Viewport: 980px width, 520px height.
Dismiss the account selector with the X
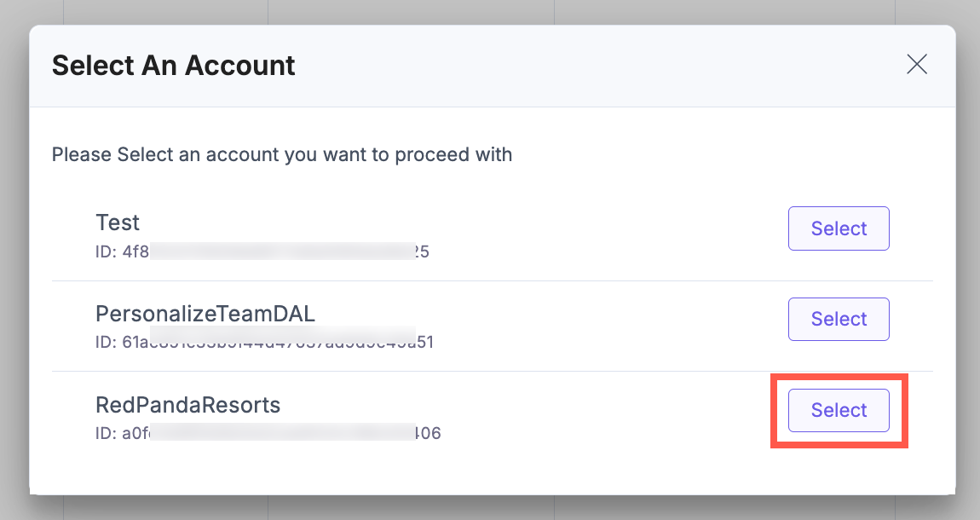point(917,64)
